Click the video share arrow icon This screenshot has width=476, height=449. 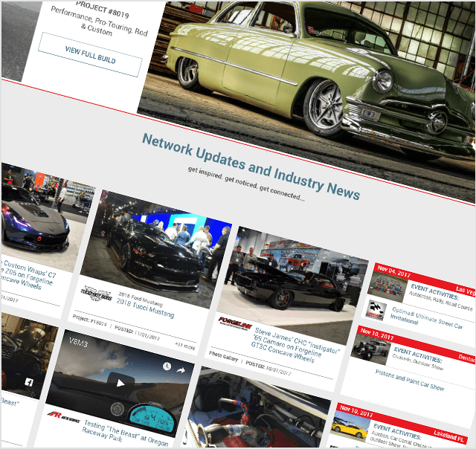(181, 370)
